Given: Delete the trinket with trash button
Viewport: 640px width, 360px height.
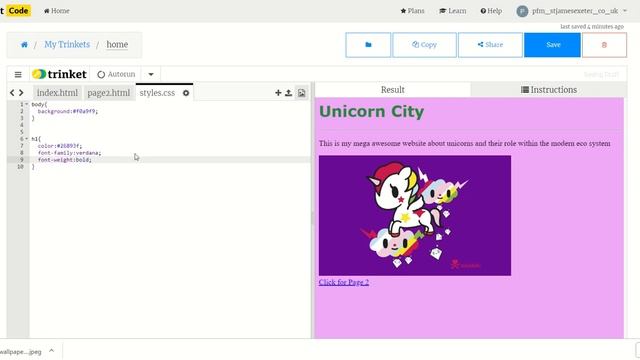Looking at the screenshot, I should pos(604,45).
